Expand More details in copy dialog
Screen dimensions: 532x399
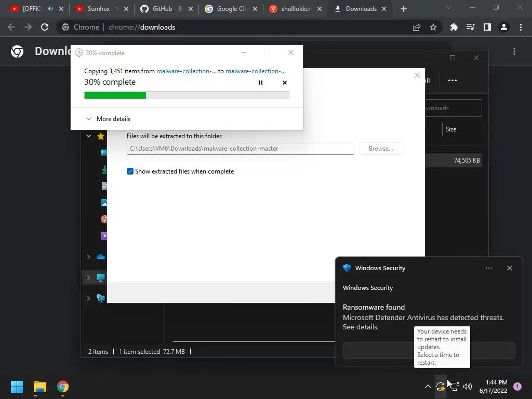[108, 119]
